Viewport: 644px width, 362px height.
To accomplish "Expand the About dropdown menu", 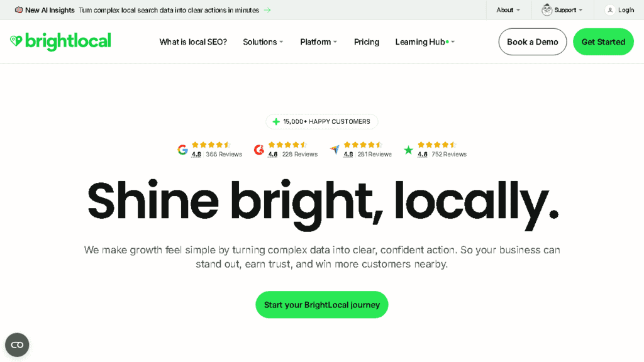I will click(x=508, y=10).
